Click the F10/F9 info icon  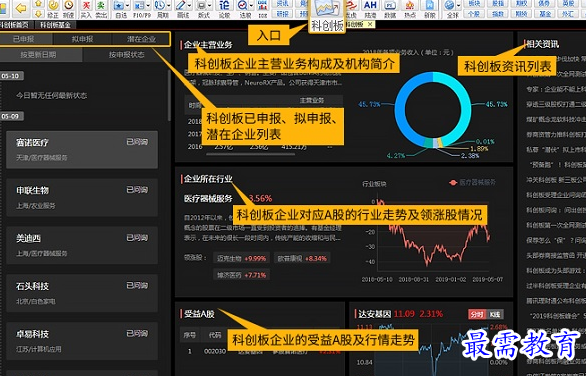click(139, 5)
